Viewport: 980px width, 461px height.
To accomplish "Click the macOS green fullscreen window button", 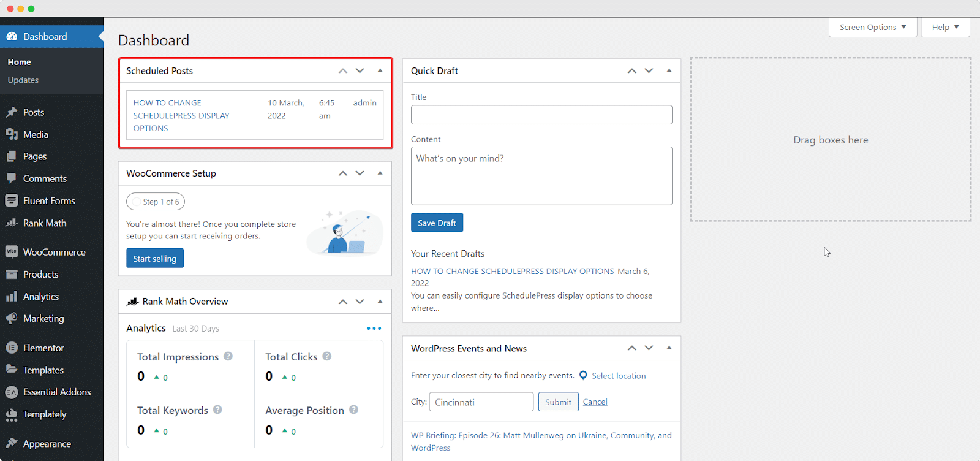I will [31, 9].
